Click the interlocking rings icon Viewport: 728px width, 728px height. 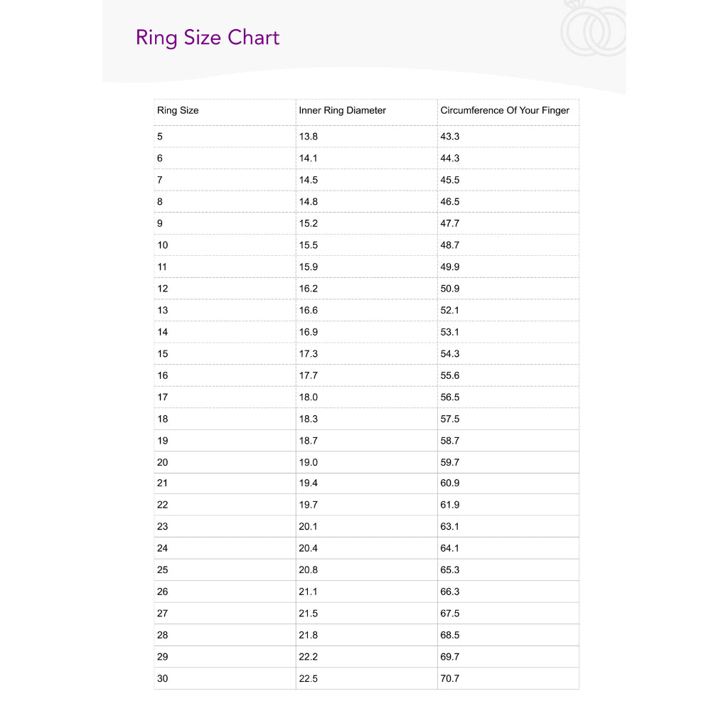594,31
